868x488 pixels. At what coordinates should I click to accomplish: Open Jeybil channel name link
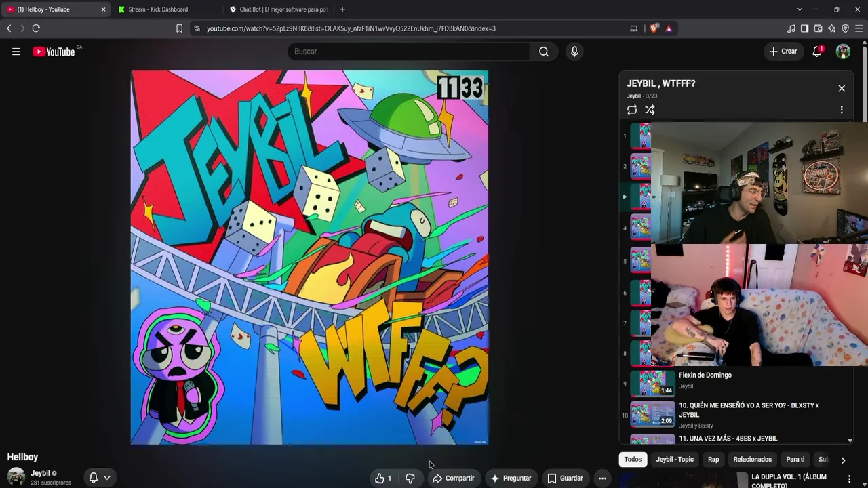[40, 473]
